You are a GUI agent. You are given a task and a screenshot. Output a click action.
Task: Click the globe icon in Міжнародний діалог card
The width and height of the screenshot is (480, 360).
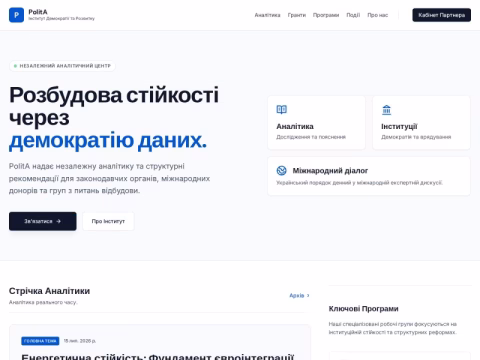point(281,170)
